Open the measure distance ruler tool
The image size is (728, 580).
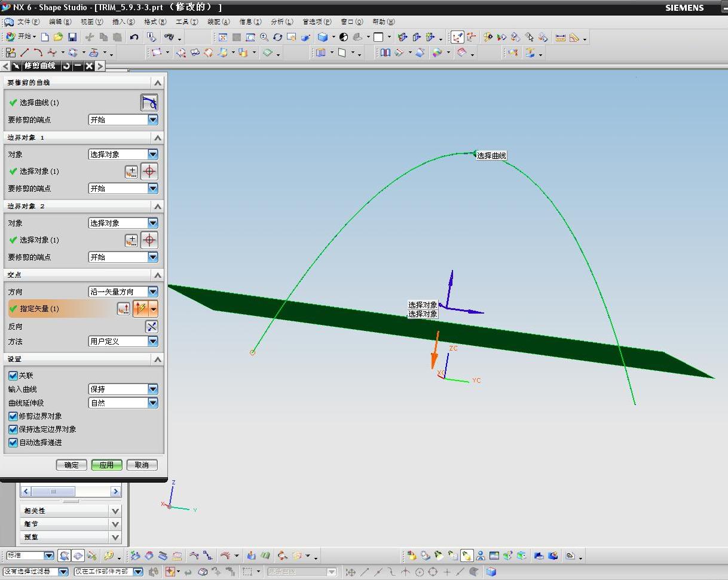[560, 37]
